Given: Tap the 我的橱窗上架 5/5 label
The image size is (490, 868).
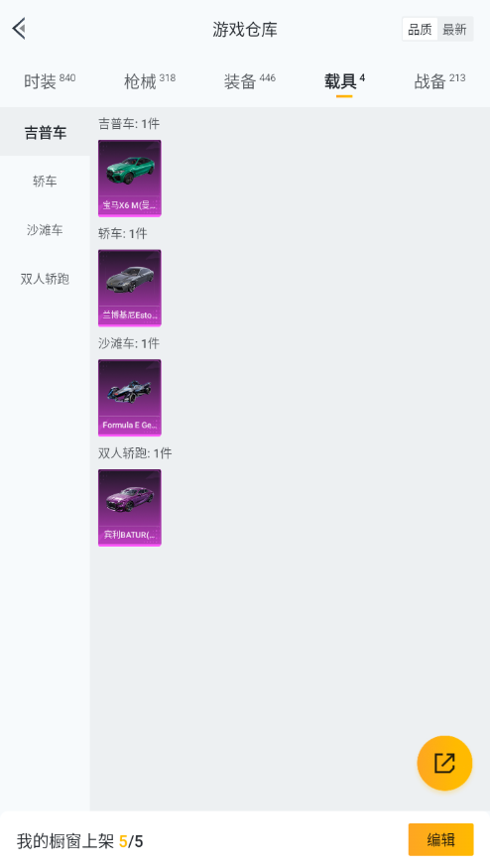Looking at the screenshot, I should pos(79,841).
